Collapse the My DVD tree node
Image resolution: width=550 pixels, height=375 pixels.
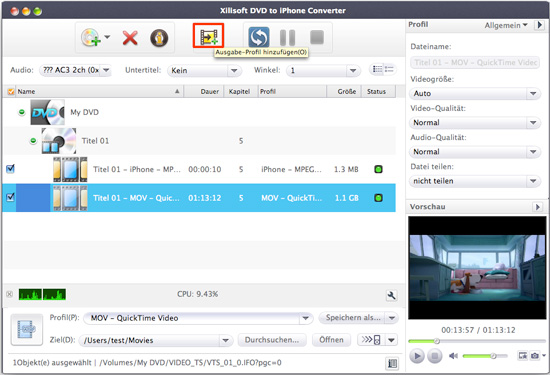pos(22,112)
